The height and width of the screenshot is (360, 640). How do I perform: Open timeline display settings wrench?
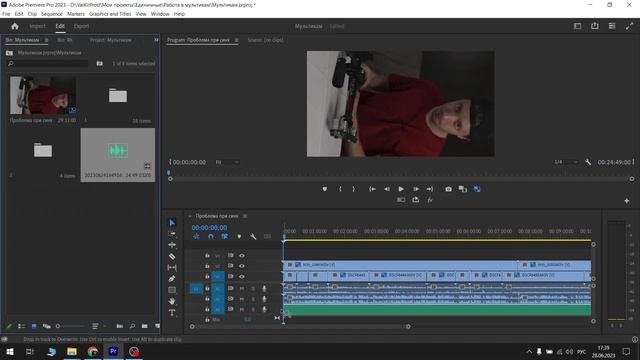pos(253,236)
